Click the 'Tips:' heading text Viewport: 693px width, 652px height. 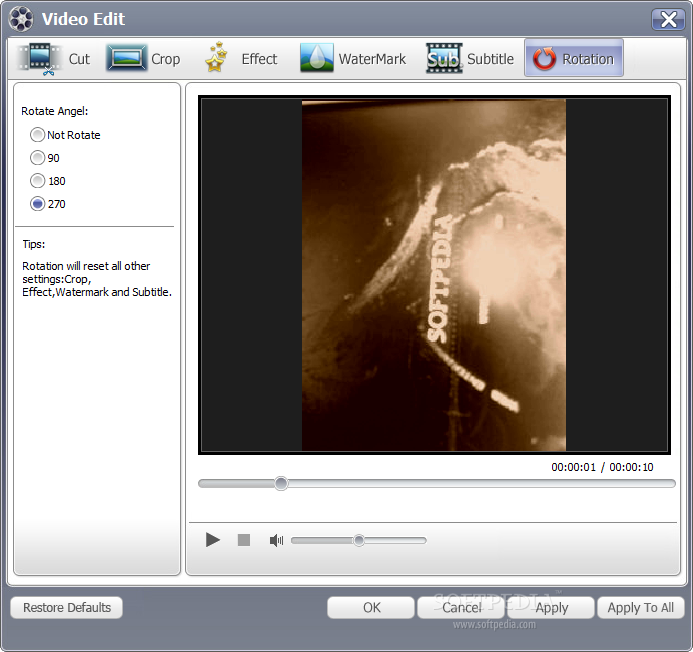coord(34,244)
